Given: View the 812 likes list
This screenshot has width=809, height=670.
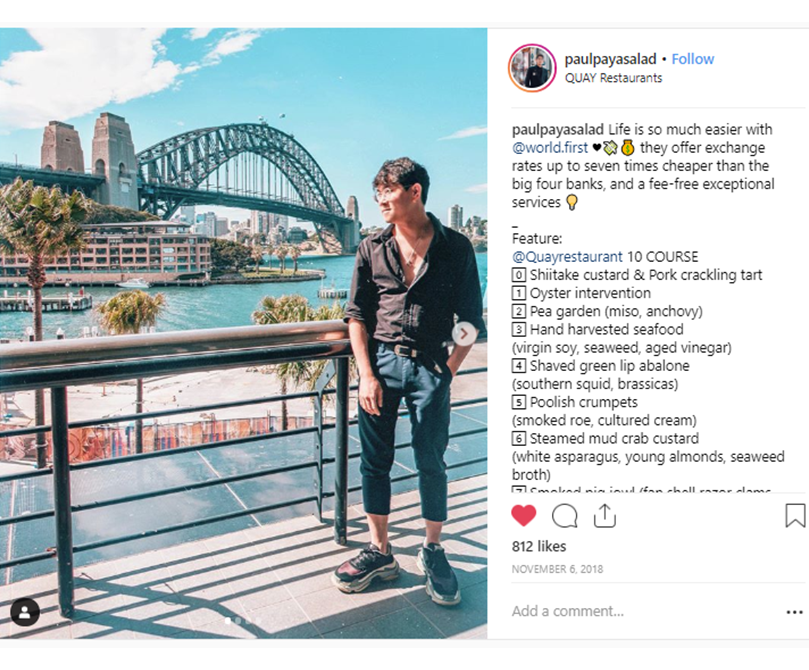Looking at the screenshot, I should (539, 546).
